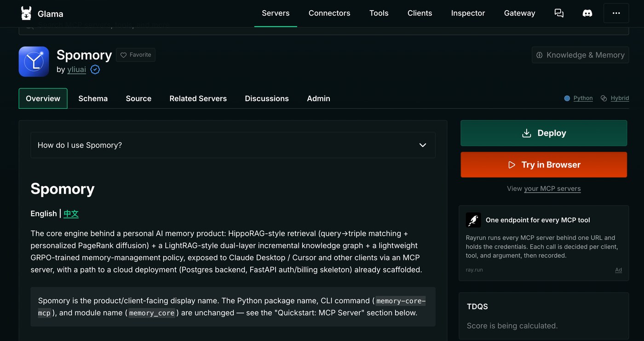Open the Discord icon in header
The image size is (644, 341).
pyautogui.click(x=587, y=13)
